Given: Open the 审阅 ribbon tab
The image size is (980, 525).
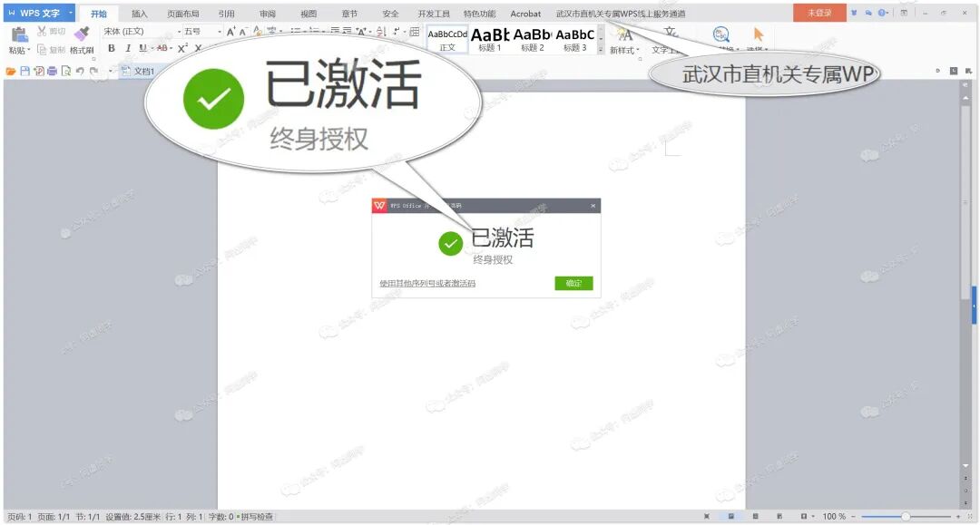Looking at the screenshot, I should click(x=268, y=13).
